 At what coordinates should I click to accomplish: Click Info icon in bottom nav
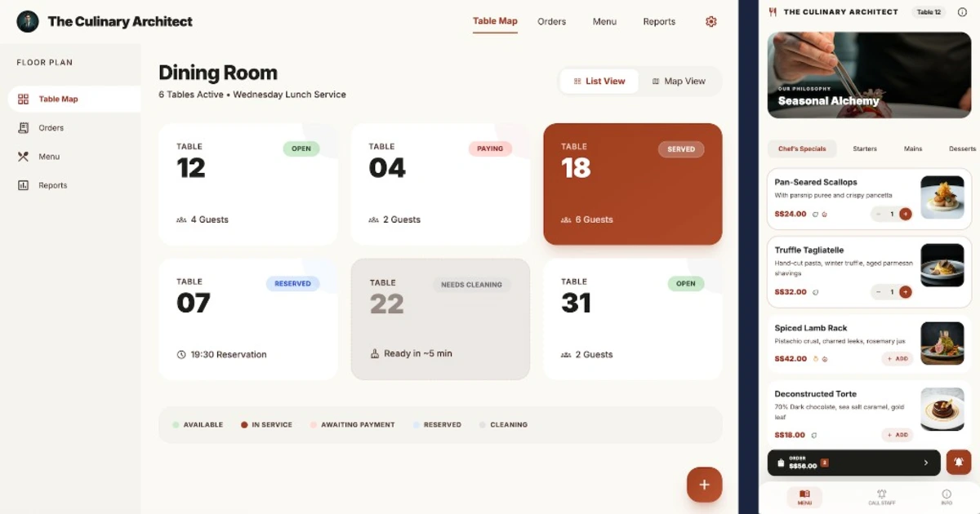click(947, 494)
